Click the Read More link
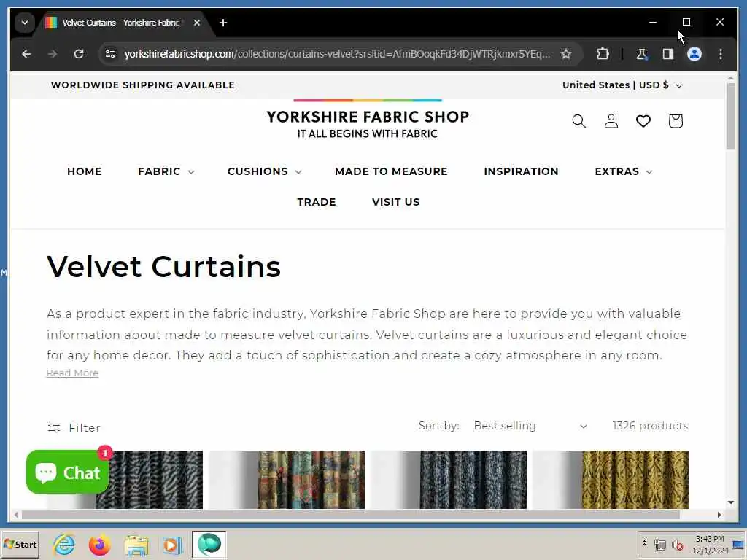Image resolution: width=747 pixels, height=560 pixels. (72, 373)
